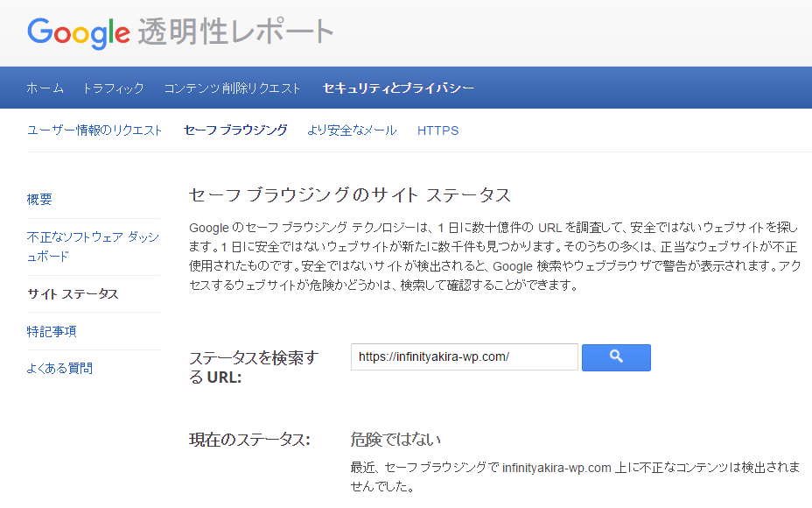Open the ホーム tab
This screenshot has width=812, height=508.
pos(45,88)
